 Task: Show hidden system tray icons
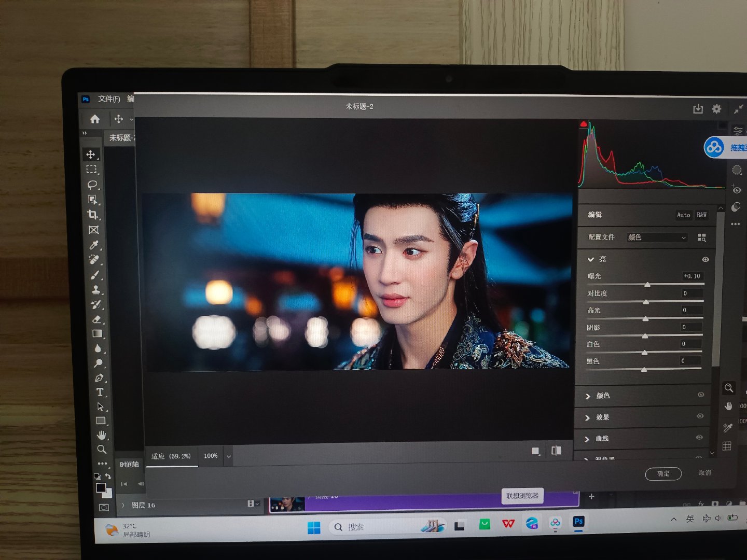click(673, 519)
